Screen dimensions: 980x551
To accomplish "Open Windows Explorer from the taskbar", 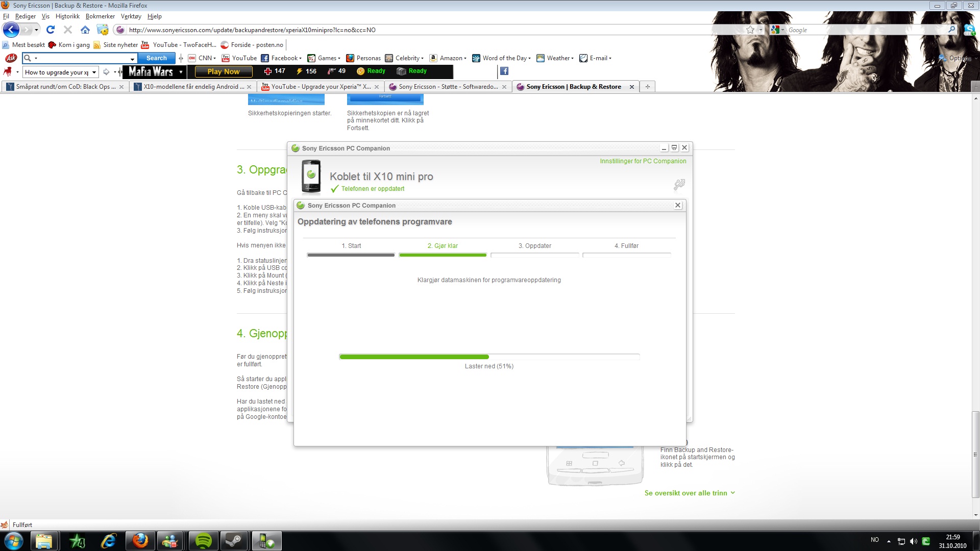I will pos(44,541).
